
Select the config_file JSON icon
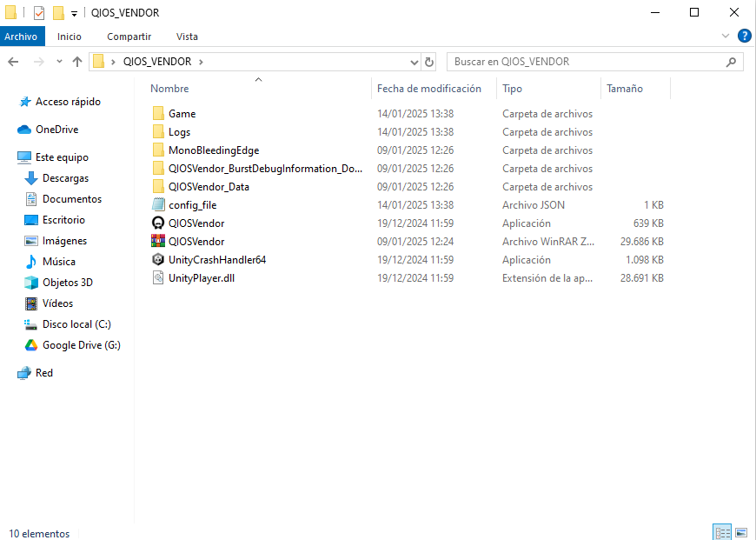pyautogui.click(x=158, y=205)
